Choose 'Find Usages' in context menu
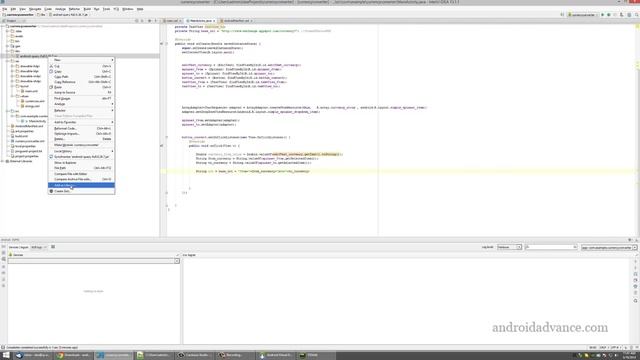Image resolution: width=640 pixels, height=360 pixels. click(x=81, y=98)
